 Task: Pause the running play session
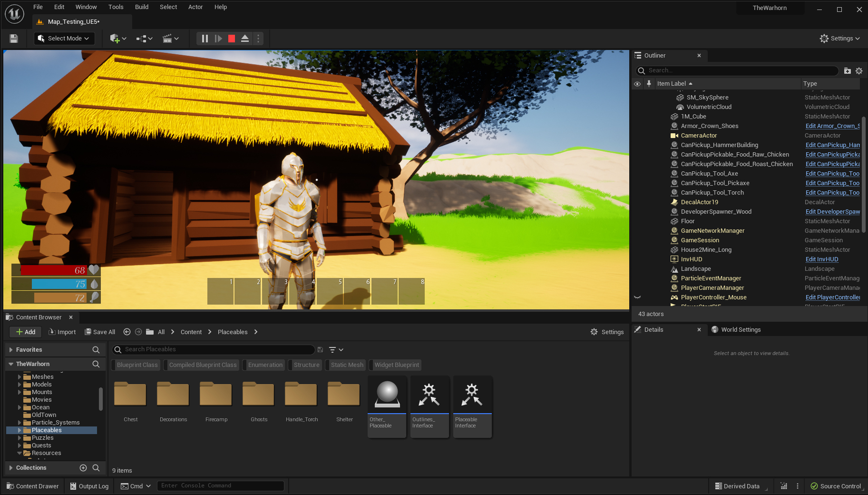click(x=205, y=39)
